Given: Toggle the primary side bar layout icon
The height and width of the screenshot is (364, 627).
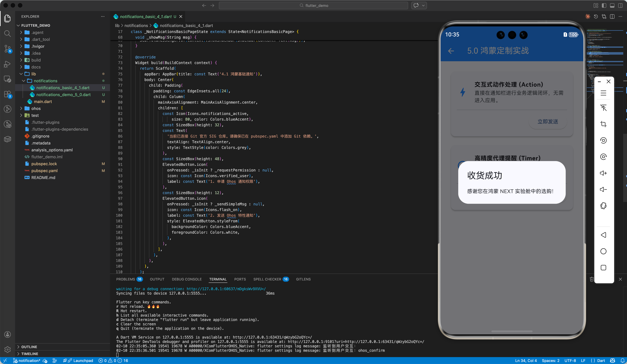Looking at the screenshot, I should point(604,5).
